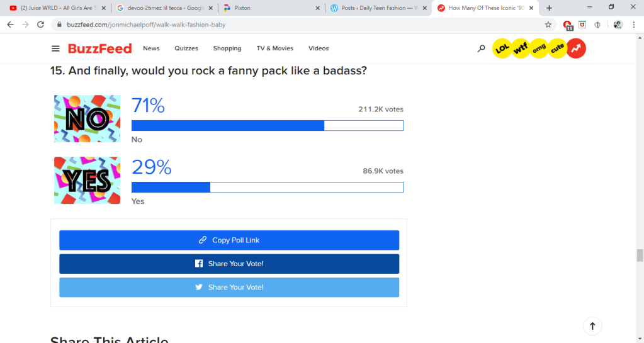
Task: Open the wtf badge feed
Action: coord(521,48)
